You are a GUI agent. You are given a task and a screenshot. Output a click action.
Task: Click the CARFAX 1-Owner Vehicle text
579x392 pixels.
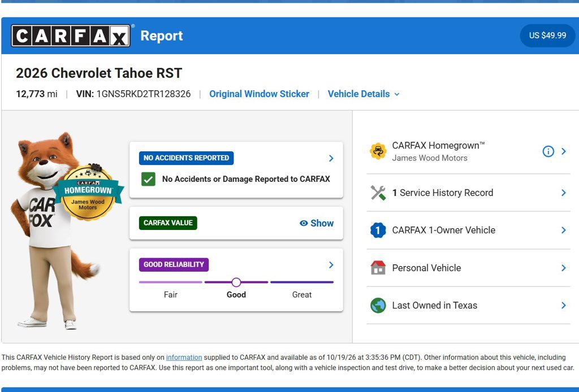443,230
